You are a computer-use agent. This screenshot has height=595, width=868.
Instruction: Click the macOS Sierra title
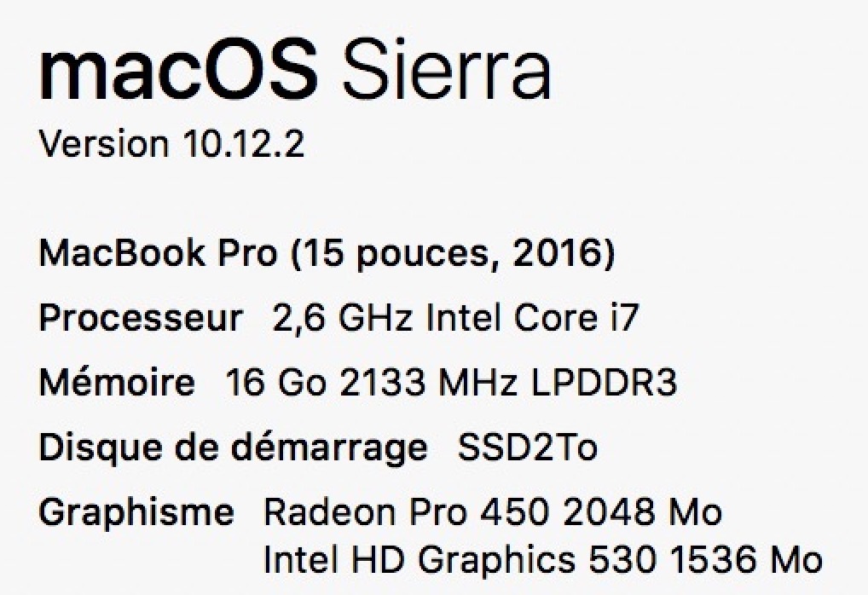(x=295, y=70)
